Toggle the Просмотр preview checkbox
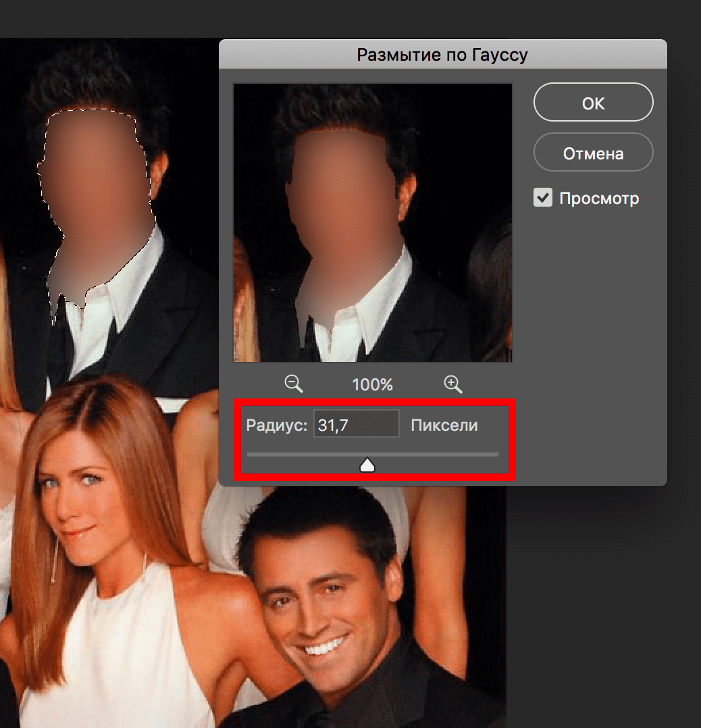The image size is (701, 728). (x=542, y=198)
